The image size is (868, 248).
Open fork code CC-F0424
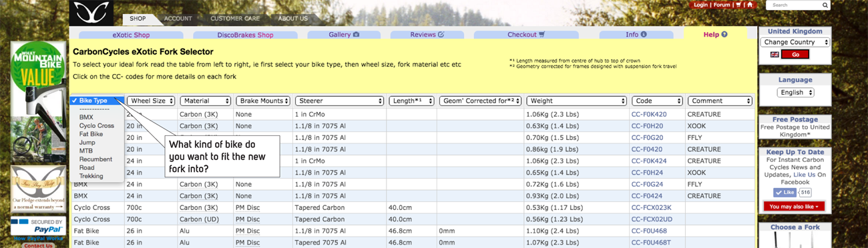pyautogui.click(x=646, y=196)
